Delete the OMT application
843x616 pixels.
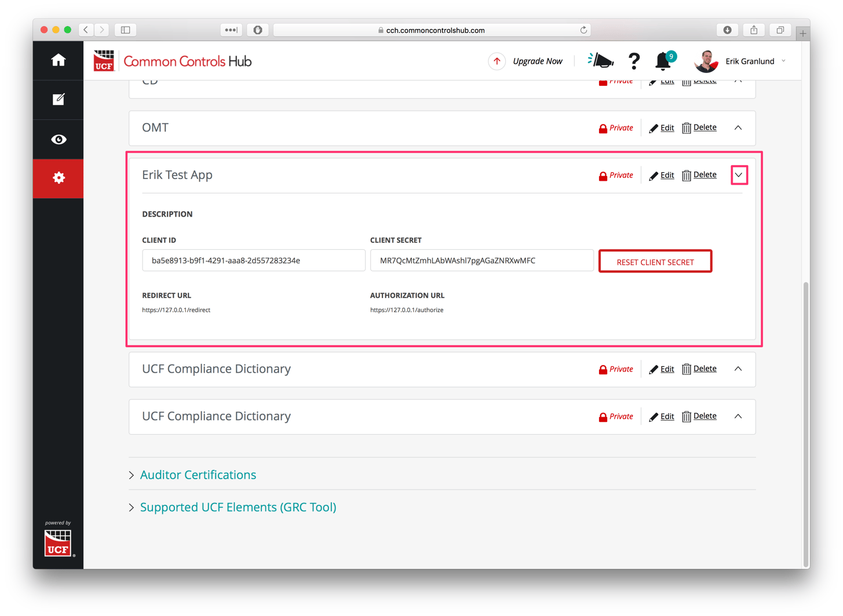pyautogui.click(x=699, y=128)
